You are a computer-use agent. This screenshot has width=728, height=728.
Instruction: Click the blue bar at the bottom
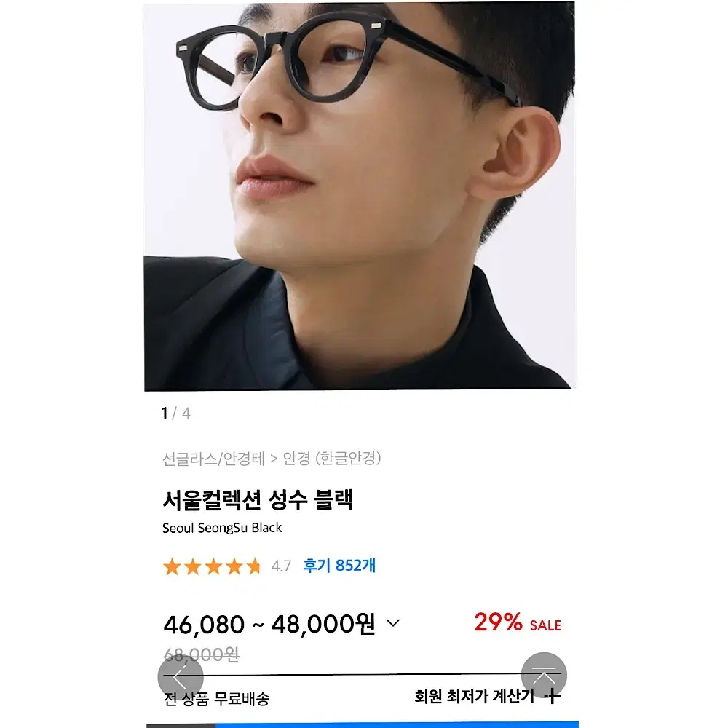(397, 725)
